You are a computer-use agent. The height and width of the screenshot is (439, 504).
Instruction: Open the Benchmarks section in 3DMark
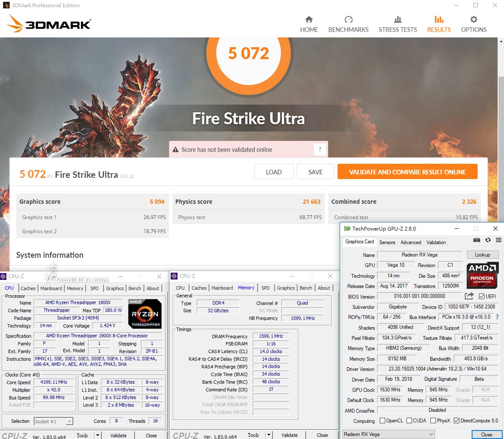[349, 24]
